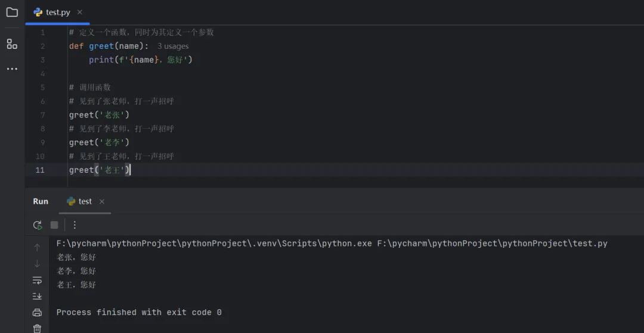Open more run toolbar options

coord(75,225)
